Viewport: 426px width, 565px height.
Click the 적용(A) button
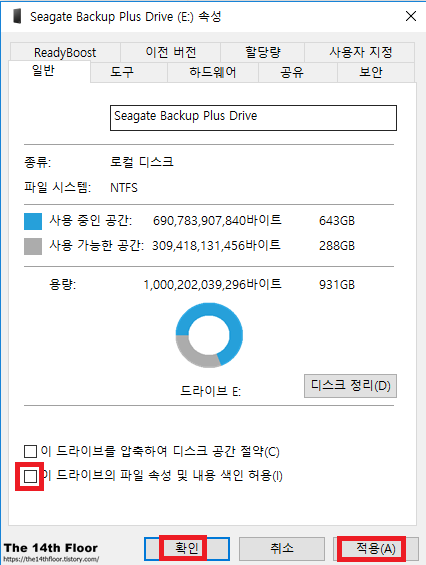coord(376,549)
